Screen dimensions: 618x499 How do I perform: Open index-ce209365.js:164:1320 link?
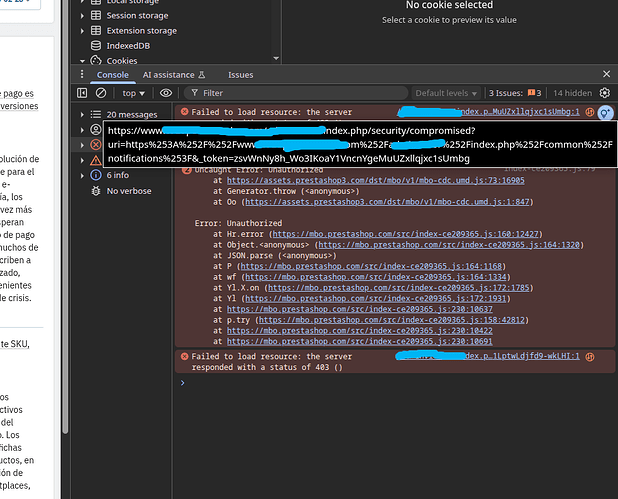point(449,245)
